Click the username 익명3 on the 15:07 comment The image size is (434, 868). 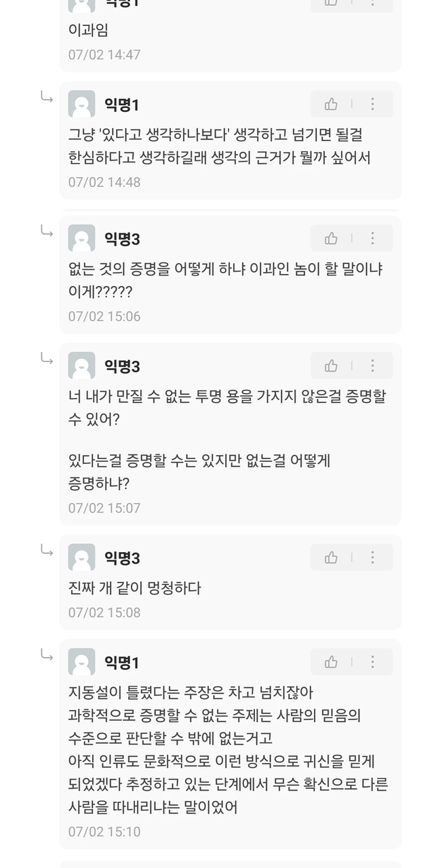tap(122, 367)
